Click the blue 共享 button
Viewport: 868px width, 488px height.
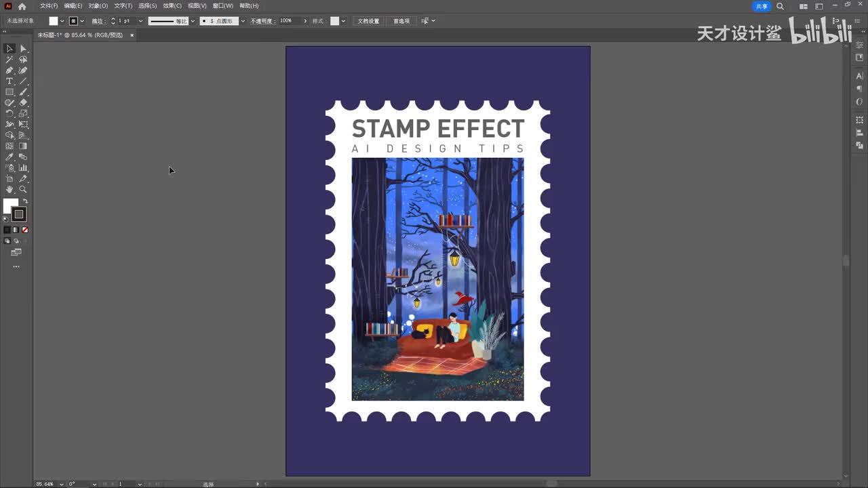click(x=762, y=6)
